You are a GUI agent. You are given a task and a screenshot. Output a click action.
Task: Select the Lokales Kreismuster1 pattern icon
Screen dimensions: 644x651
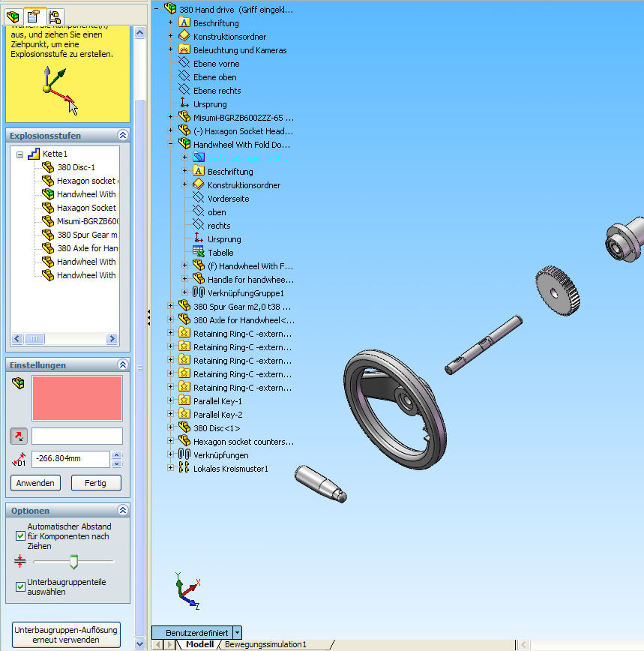click(184, 468)
